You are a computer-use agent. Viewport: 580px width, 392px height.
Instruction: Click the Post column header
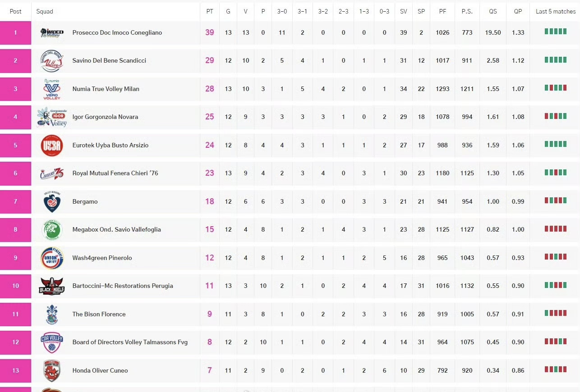(15, 11)
